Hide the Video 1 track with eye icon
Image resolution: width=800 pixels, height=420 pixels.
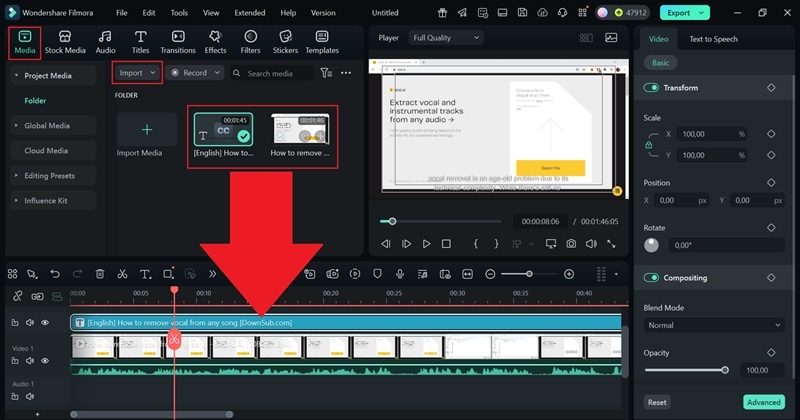(x=45, y=361)
